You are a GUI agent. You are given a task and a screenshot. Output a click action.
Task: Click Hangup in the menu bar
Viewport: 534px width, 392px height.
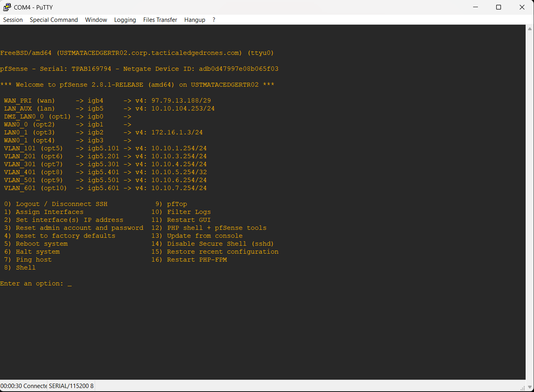195,20
